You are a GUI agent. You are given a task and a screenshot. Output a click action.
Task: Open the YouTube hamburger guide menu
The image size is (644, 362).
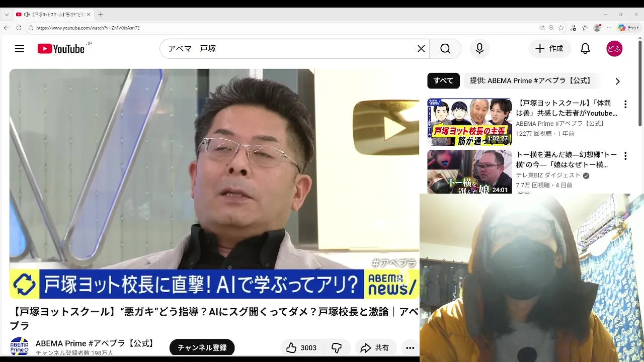click(x=19, y=49)
